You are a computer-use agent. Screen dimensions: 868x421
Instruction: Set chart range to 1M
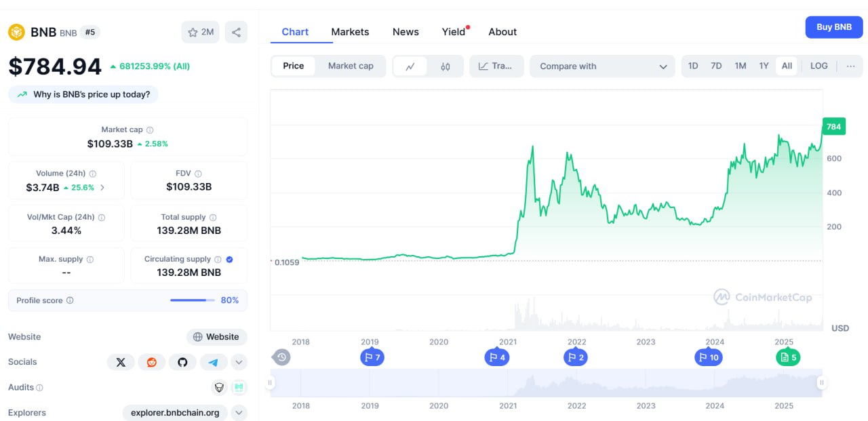tap(741, 66)
